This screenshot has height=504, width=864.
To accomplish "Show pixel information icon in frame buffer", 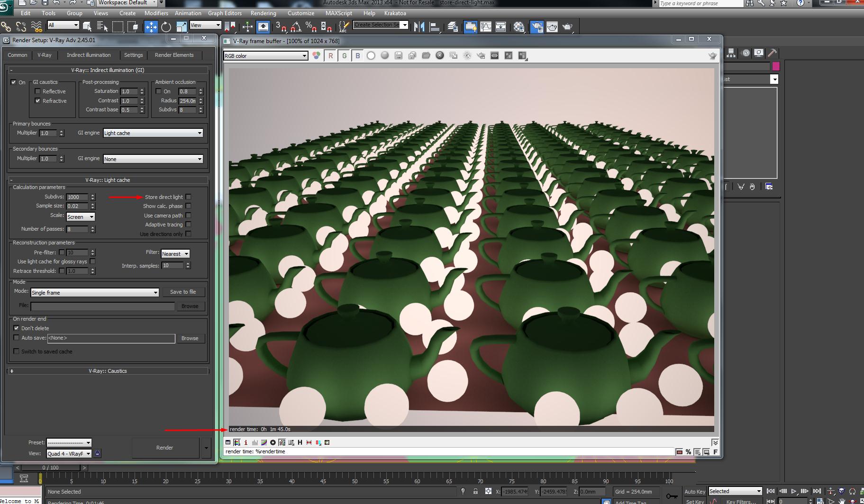I will (x=246, y=442).
